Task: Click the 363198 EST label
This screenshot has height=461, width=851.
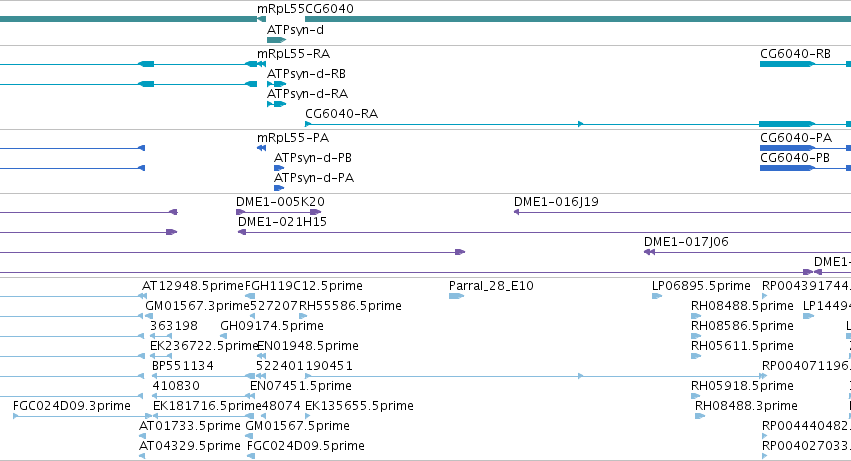Action: tap(174, 326)
